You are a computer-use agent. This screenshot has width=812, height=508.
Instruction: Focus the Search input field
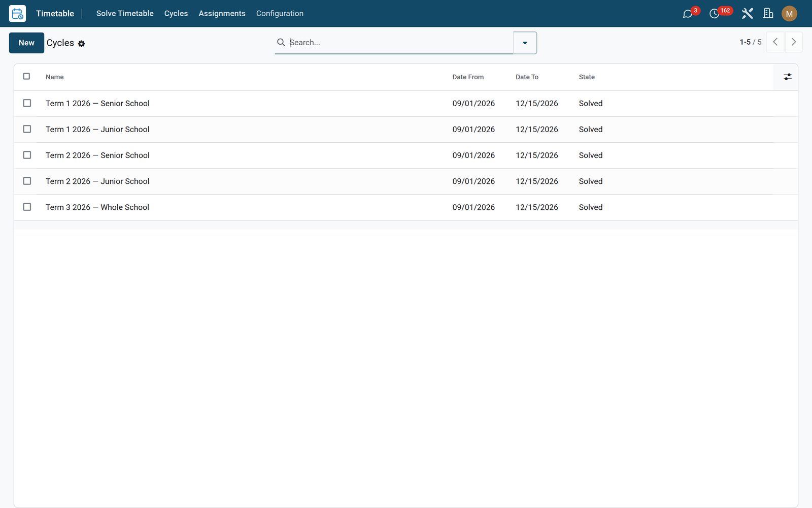click(x=400, y=43)
